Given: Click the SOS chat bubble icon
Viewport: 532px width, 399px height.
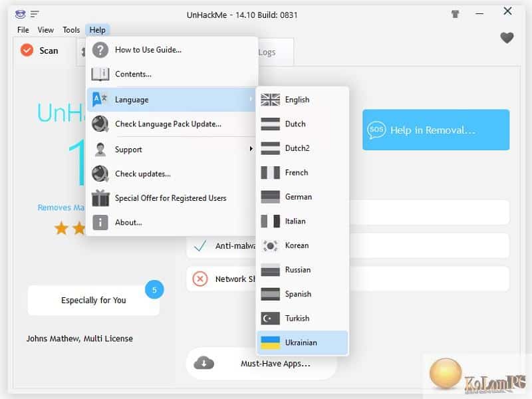Looking at the screenshot, I should tap(376, 130).
